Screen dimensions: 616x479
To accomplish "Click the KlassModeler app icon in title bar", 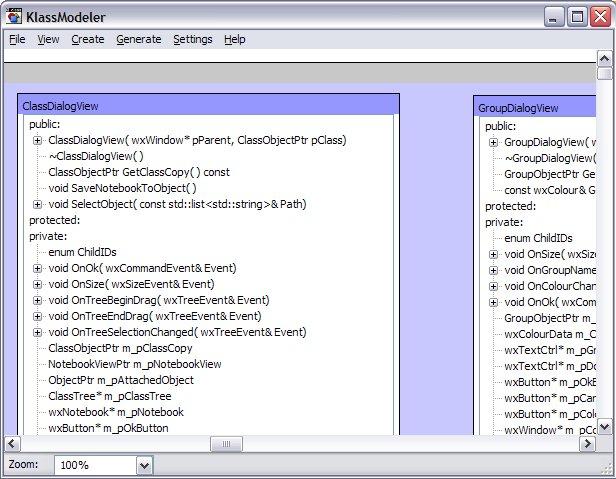I will (14, 17).
